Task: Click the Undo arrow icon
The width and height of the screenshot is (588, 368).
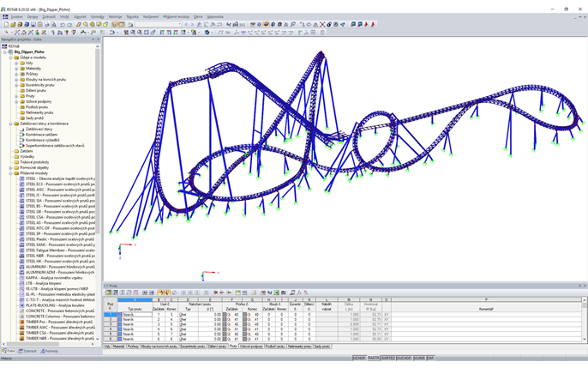Action: (63, 24)
